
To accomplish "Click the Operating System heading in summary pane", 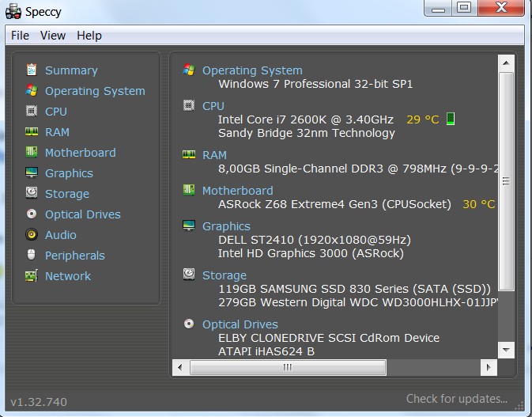I will [252, 70].
